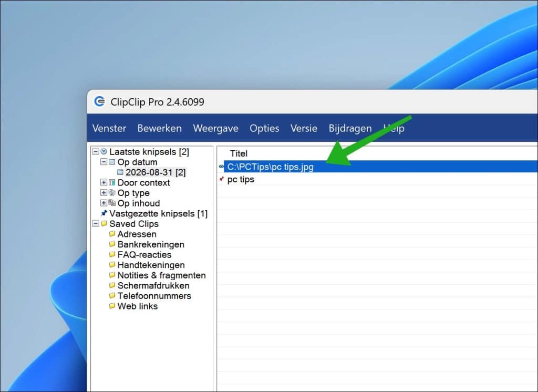Open the Bewerken menu

[160, 128]
